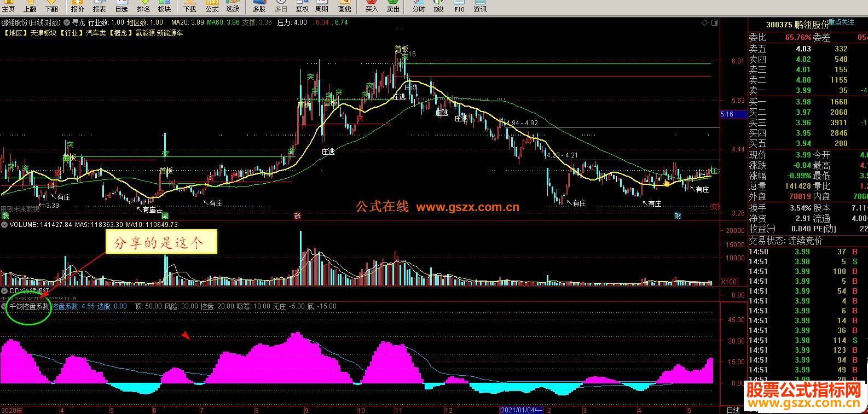Open the 公式 formula toolbar icon
Screen dimensions: 868x414
coord(212,7)
